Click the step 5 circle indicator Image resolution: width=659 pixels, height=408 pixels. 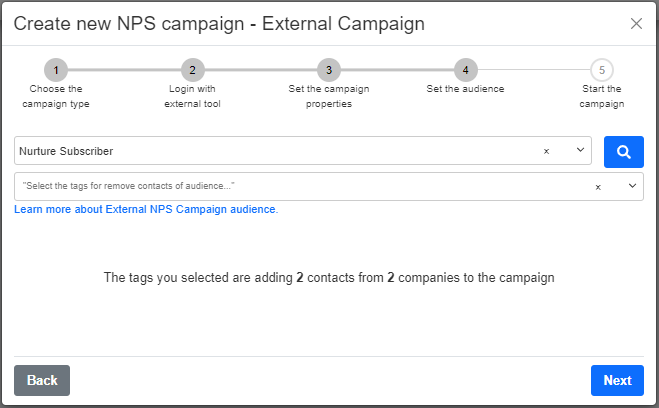coord(602,70)
